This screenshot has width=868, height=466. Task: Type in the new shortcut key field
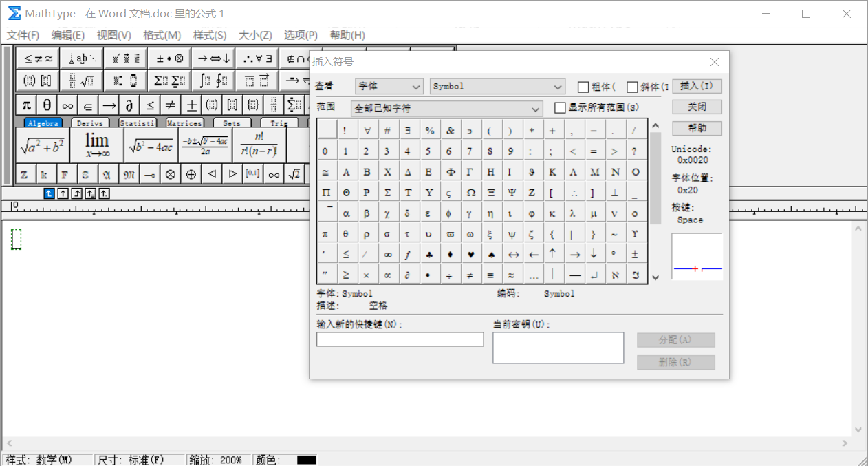tap(400, 339)
